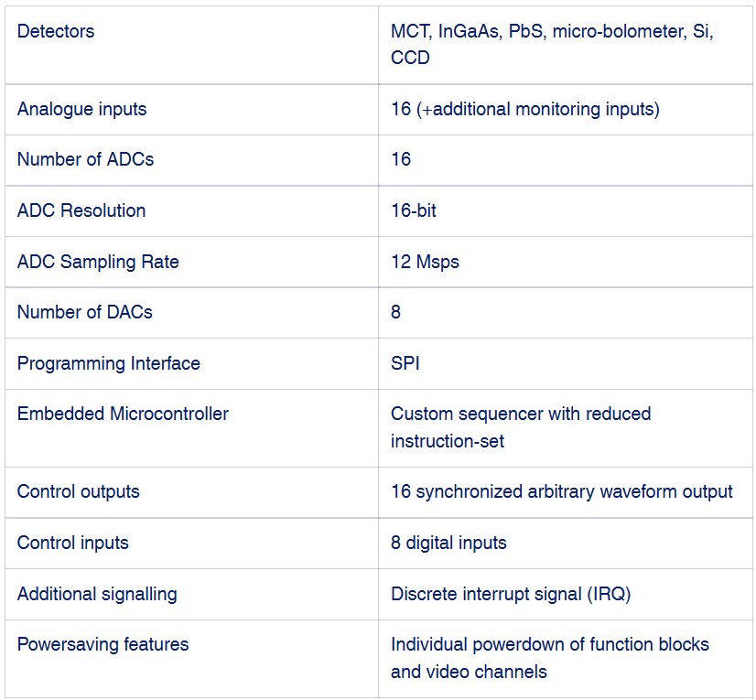The width and height of the screenshot is (756, 700).
Task: Click the Powersaving features label
Action: 103,644
